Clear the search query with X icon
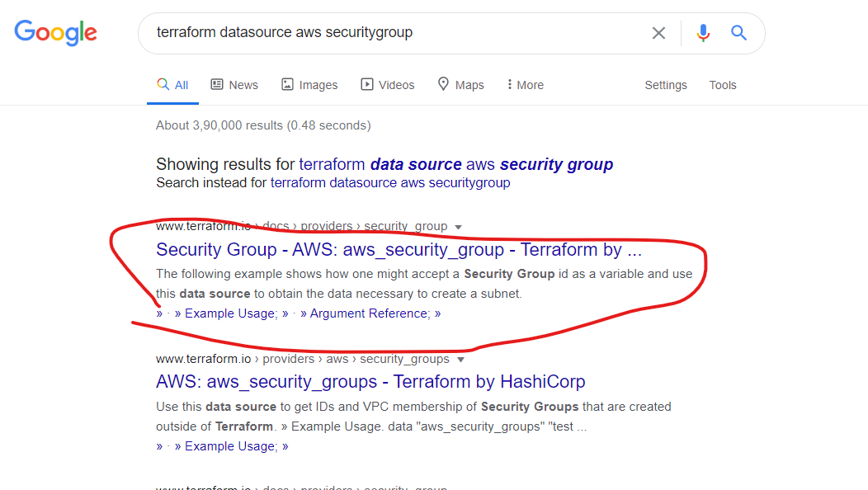The image size is (868, 490). tap(658, 33)
